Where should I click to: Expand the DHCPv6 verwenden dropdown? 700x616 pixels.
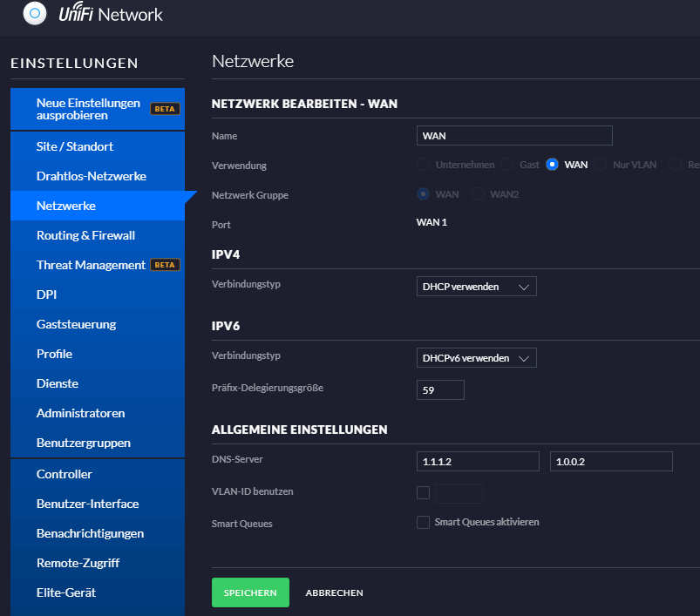coord(476,358)
